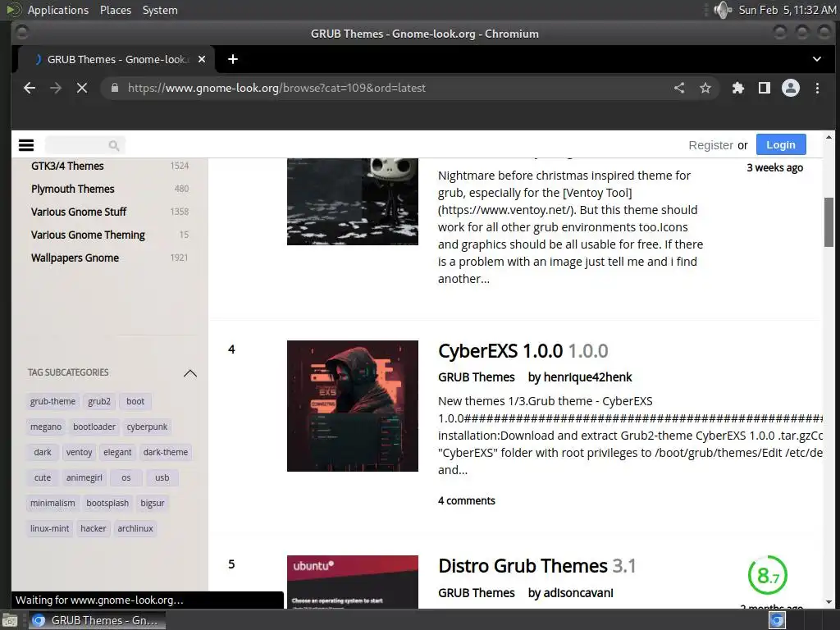
Task: Select the archlinux tag
Action: pos(135,529)
